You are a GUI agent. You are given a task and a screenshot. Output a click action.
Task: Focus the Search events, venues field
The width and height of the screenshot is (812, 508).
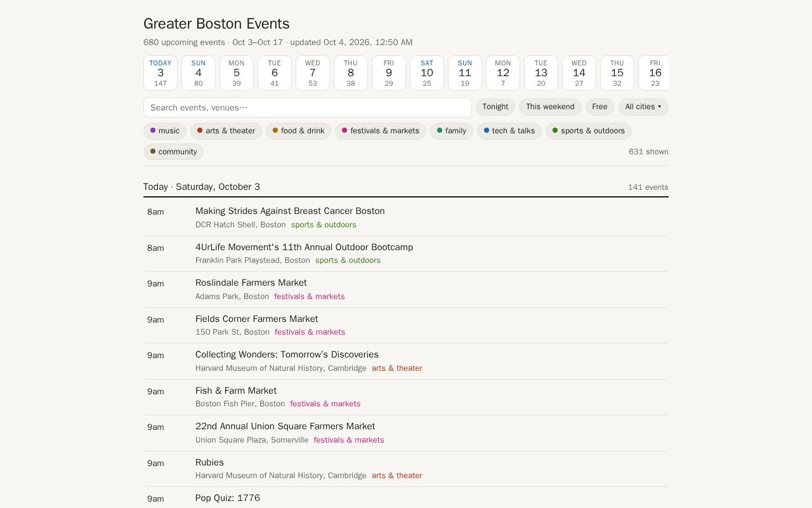(308, 107)
